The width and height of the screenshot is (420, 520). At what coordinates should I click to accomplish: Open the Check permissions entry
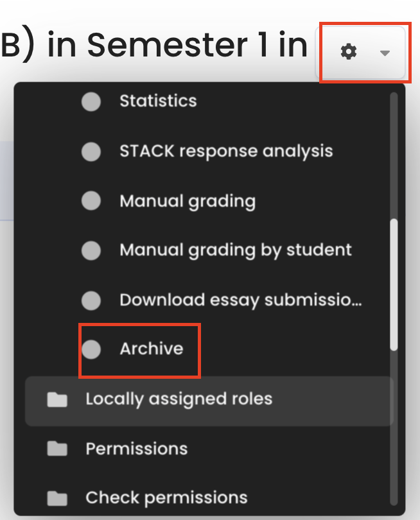tap(166, 498)
